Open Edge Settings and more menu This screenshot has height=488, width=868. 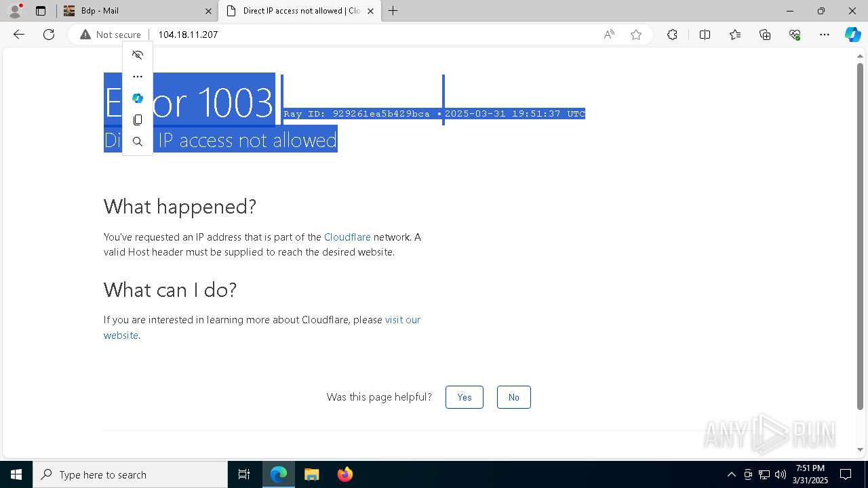(825, 35)
